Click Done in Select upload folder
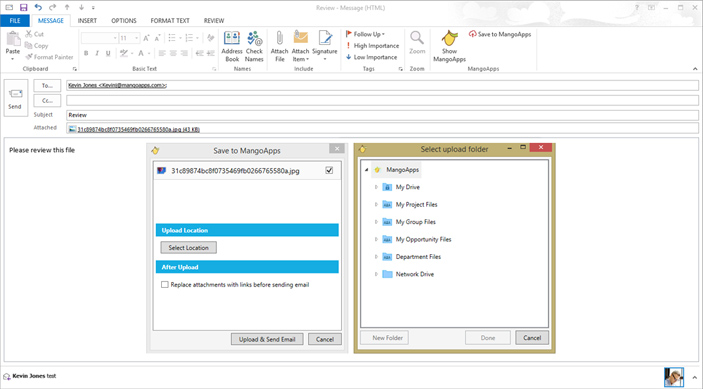Image resolution: width=703 pixels, height=389 pixels. click(x=488, y=338)
